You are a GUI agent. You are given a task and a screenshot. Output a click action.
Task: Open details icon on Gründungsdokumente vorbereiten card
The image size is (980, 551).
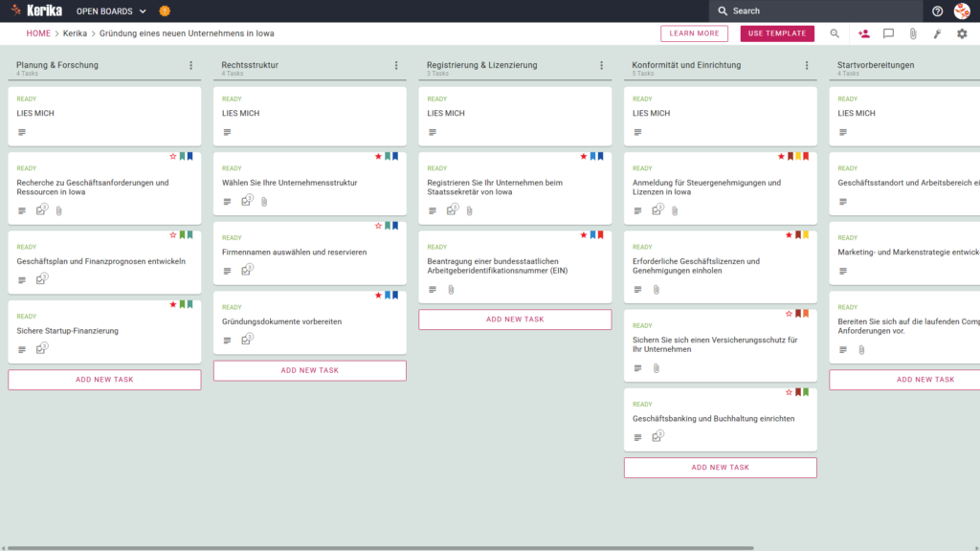click(x=228, y=341)
